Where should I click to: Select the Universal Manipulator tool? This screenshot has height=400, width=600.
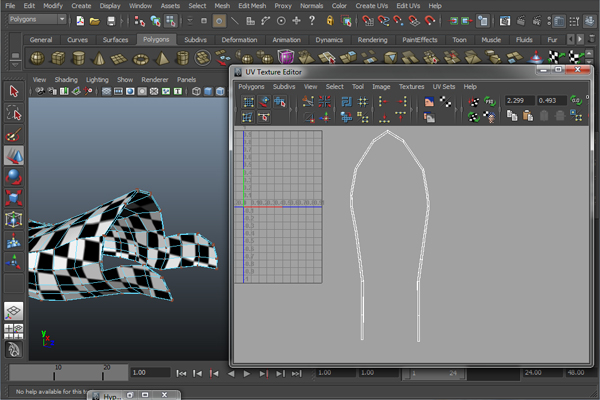14,219
